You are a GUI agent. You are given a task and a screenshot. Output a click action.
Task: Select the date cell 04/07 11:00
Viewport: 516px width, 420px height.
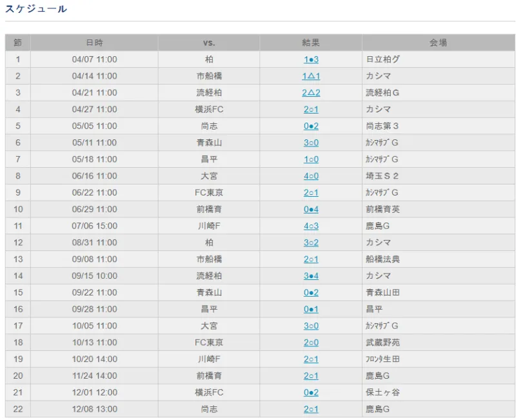click(94, 59)
